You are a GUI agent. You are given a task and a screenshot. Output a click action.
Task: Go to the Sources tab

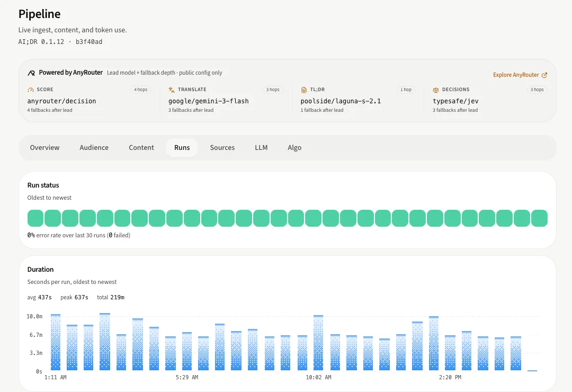pyautogui.click(x=222, y=147)
